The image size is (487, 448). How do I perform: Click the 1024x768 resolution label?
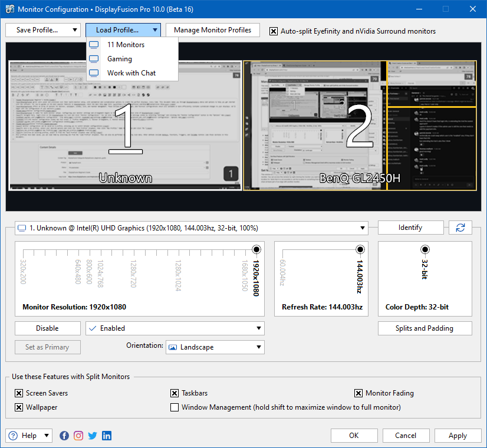tap(100, 274)
